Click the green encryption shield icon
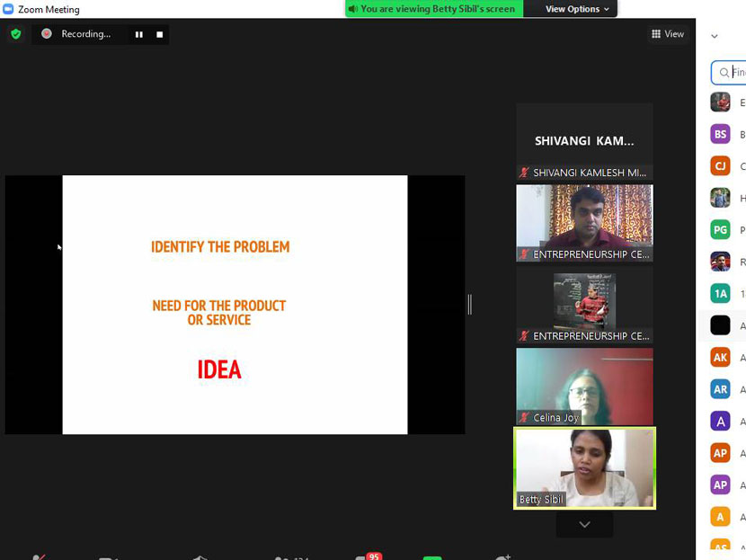Screen dimensions: 746x560 tap(15, 34)
